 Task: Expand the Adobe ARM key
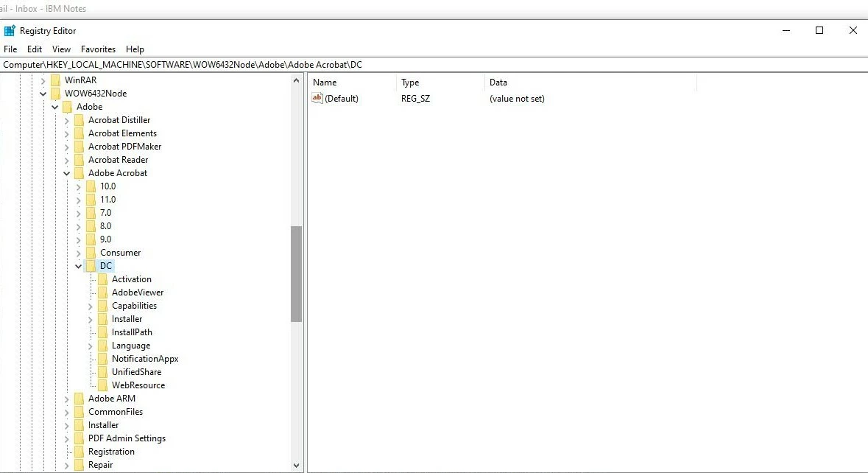point(66,399)
